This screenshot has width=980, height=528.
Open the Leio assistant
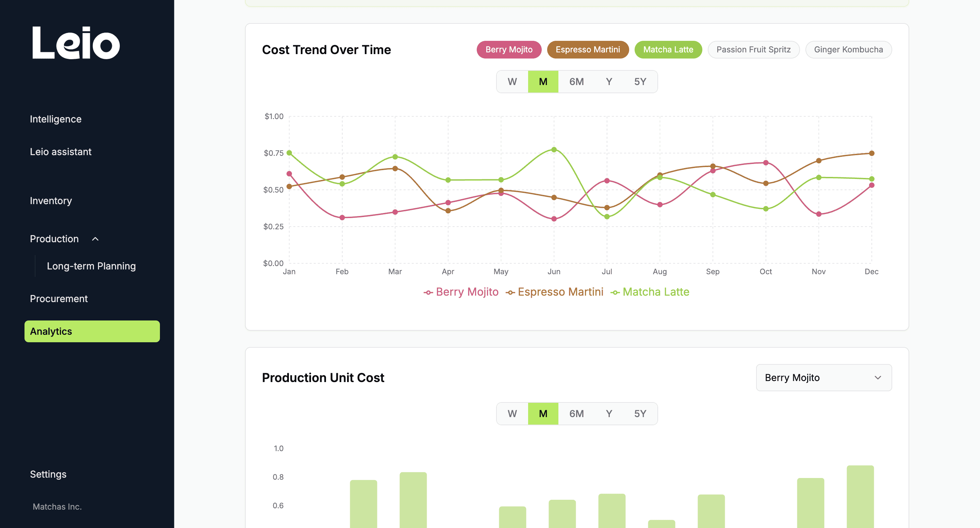click(x=61, y=151)
